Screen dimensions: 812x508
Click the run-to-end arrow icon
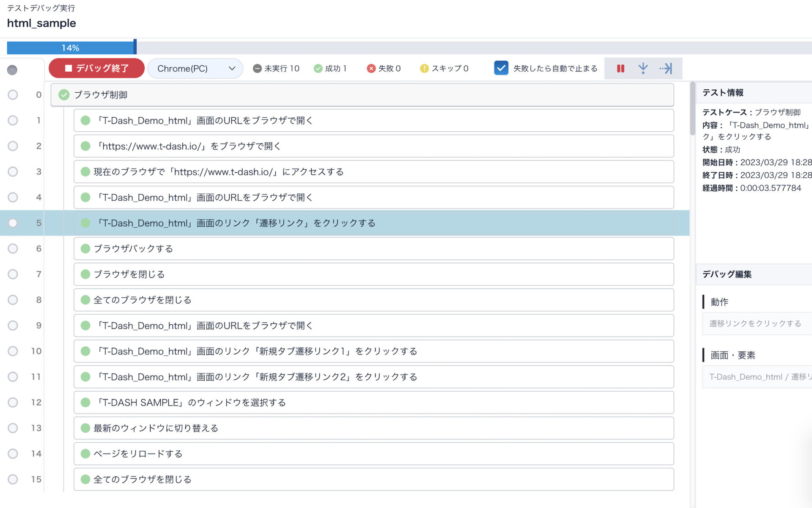(x=666, y=69)
